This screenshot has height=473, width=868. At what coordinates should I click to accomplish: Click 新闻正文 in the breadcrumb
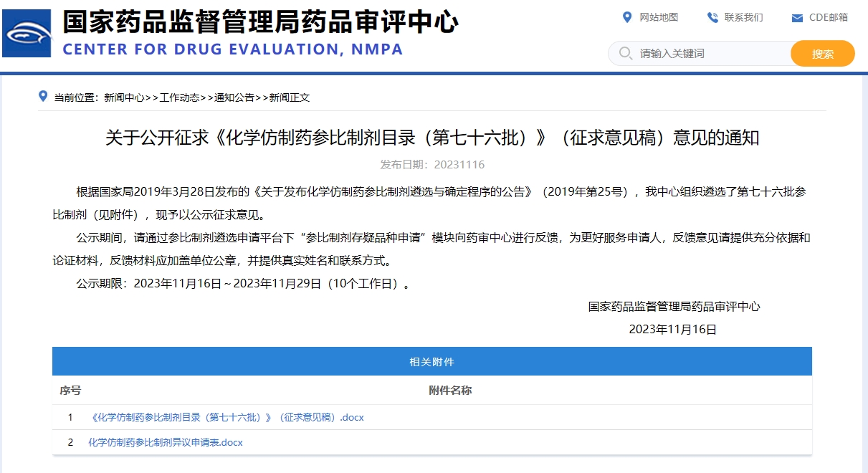click(290, 98)
